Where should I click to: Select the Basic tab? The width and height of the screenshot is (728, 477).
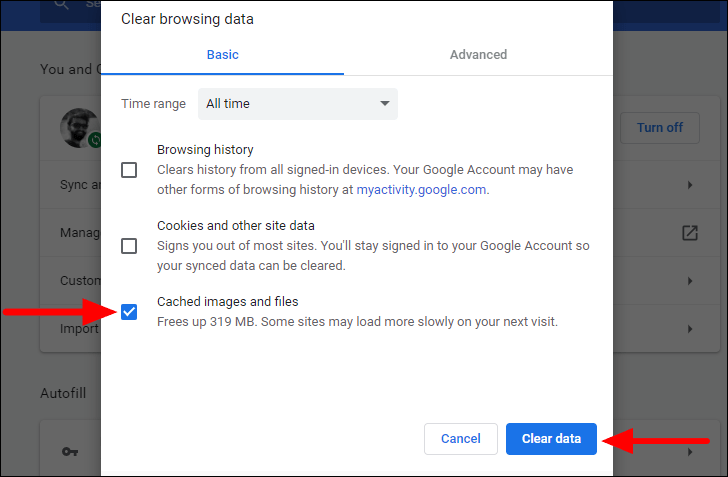pyautogui.click(x=222, y=55)
